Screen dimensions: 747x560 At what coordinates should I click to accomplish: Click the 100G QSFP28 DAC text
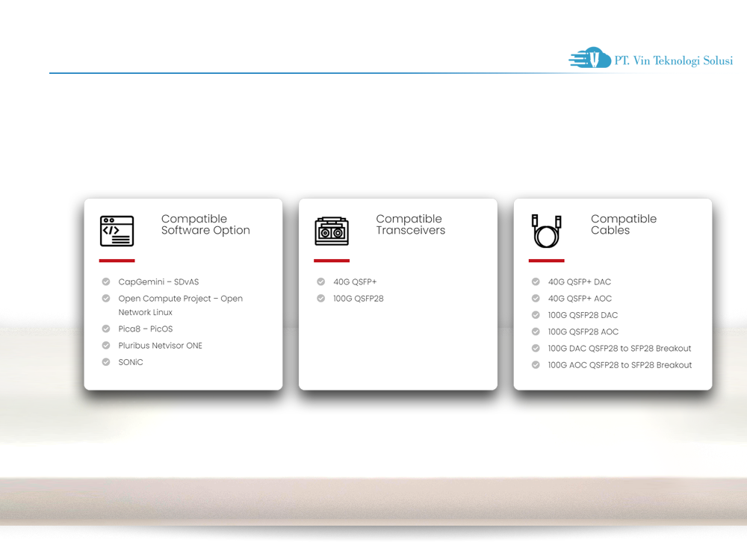point(583,315)
